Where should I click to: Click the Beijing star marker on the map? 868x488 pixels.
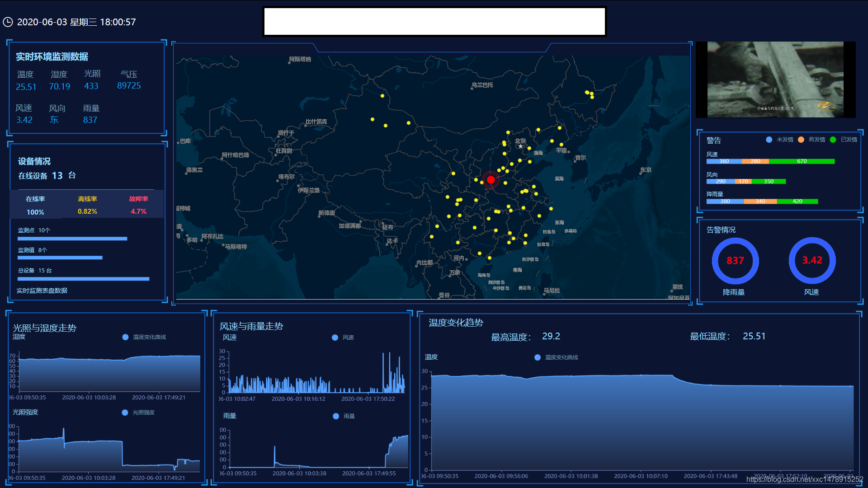(x=520, y=146)
